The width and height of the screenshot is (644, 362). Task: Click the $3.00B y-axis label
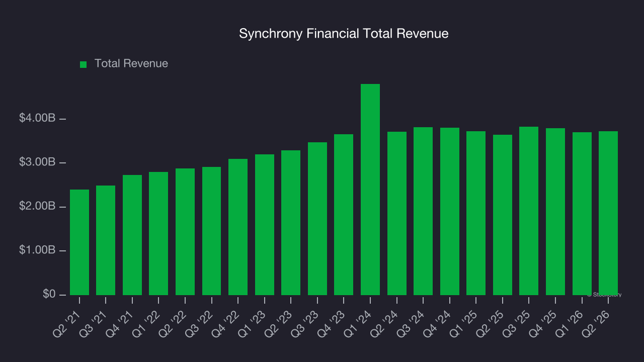(37, 162)
